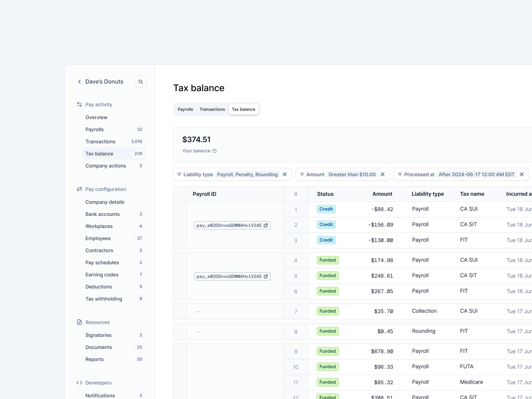Click the Resources document icon

(79, 322)
